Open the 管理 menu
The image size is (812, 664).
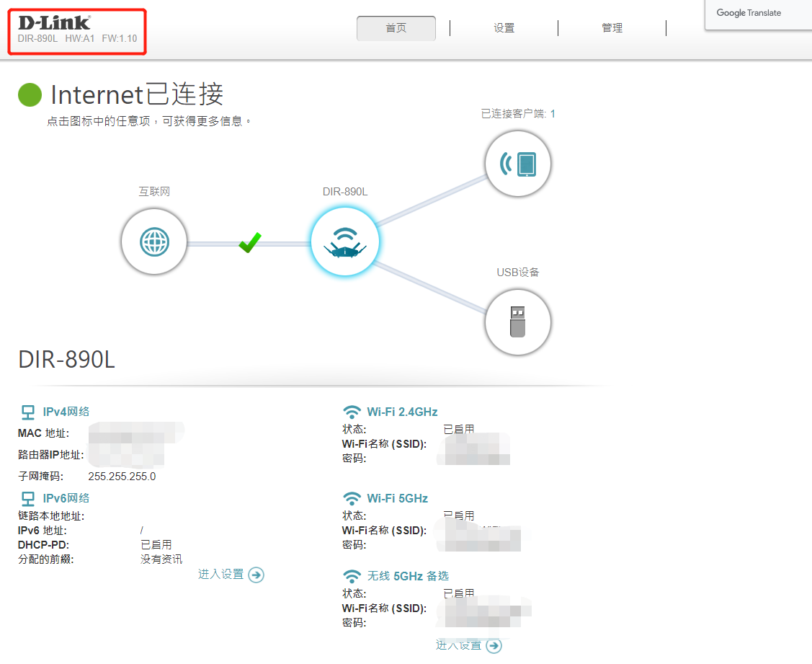[x=612, y=28]
